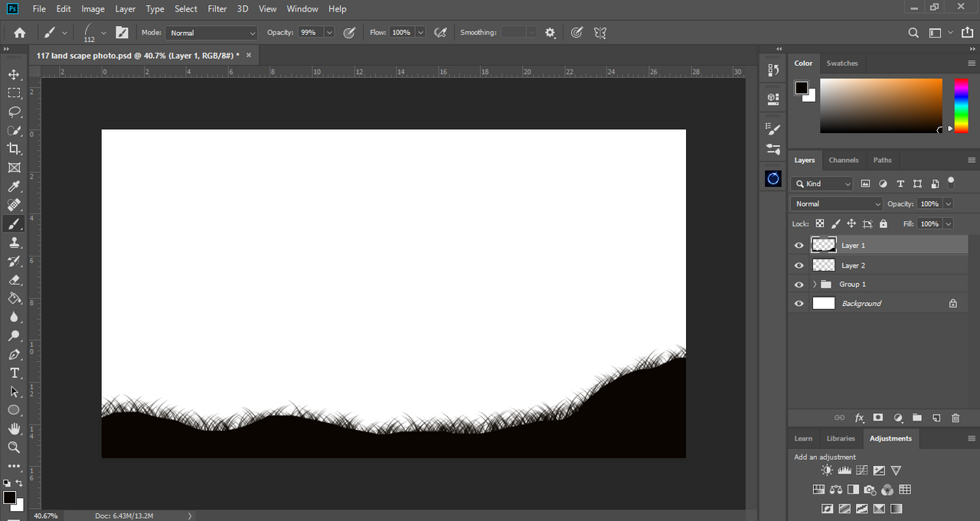Open the Filter menu
Image resolution: width=980 pixels, height=521 pixels.
(x=217, y=9)
